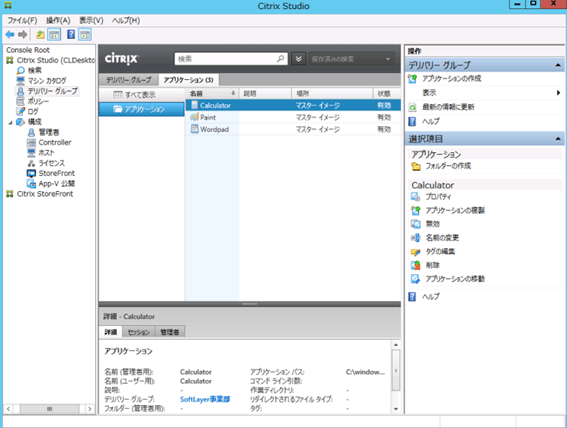Select the Paint application row
The height and width of the screenshot is (428, 567).
pyautogui.click(x=293, y=117)
